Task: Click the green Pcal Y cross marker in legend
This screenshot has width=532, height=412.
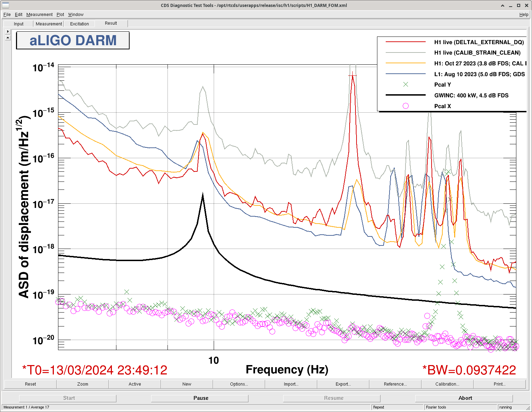Action: click(406, 84)
